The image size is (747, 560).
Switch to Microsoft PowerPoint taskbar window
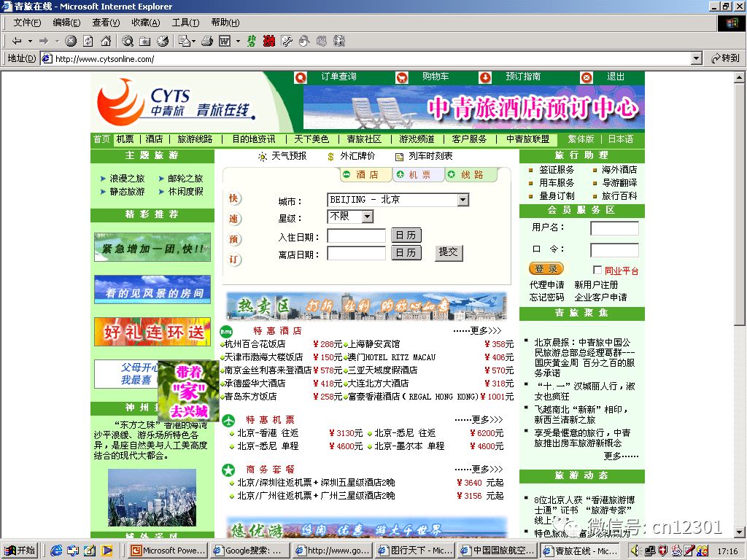(169, 551)
